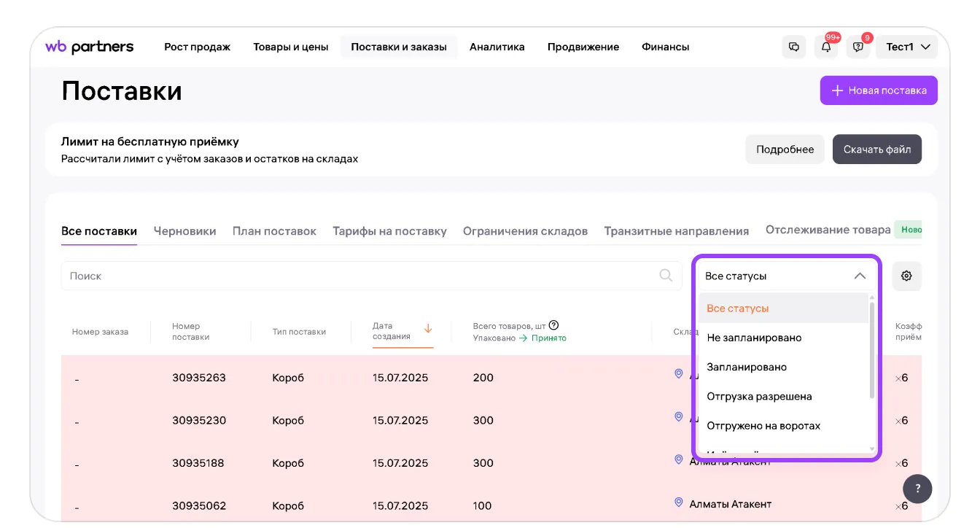The width and height of the screenshot is (980, 528).
Task: Switch to the Тарифы на поставку tab
Action: (x=389, y=231)
